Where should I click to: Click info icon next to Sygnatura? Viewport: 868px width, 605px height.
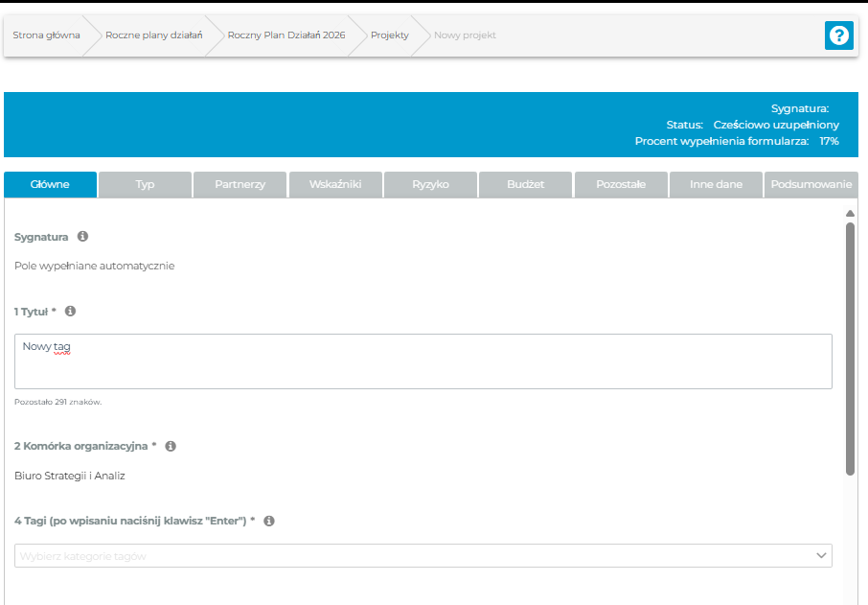[x=82, y=237]
